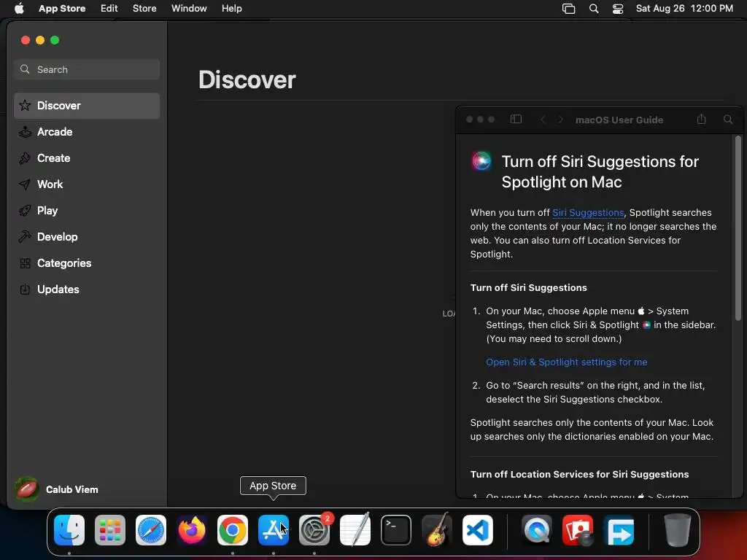747x560 pixels.
Task: Select the Work category
Action: tap(87, 184)
